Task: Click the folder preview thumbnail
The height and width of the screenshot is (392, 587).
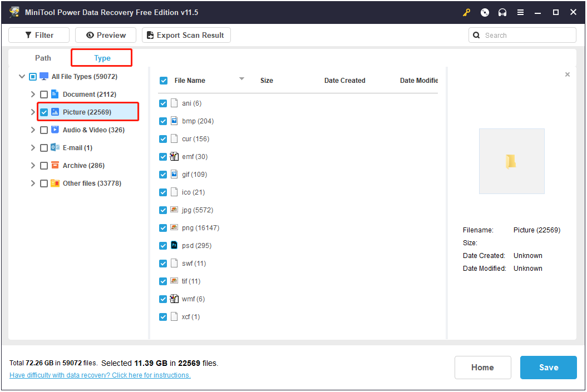Action: pyautogui.click(x=511, y=161)
